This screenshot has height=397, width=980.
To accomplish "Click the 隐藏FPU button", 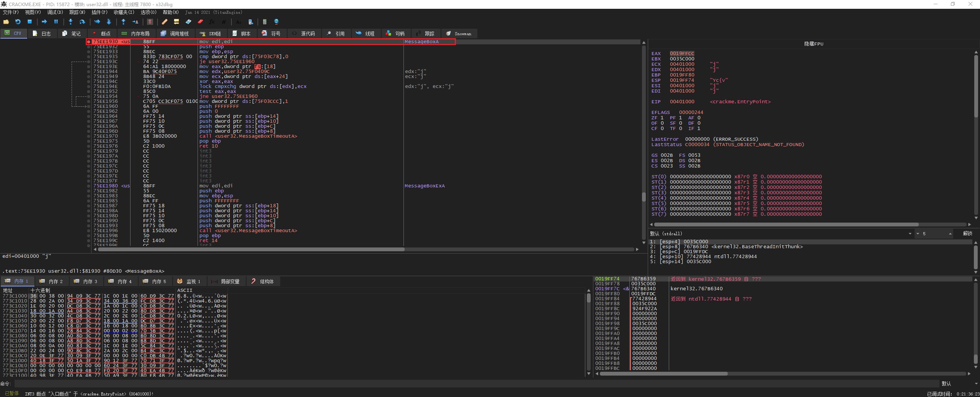I will tap(813, 44).
